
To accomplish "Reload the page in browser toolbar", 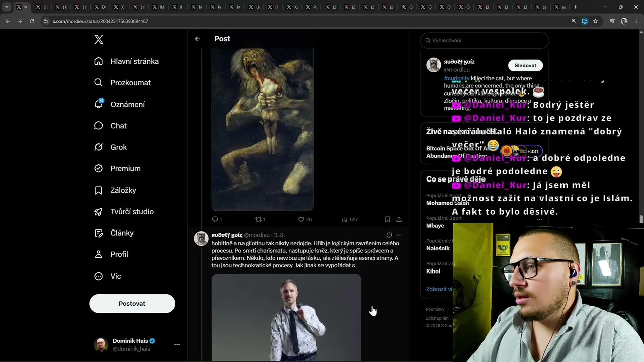I will (32, 21).
